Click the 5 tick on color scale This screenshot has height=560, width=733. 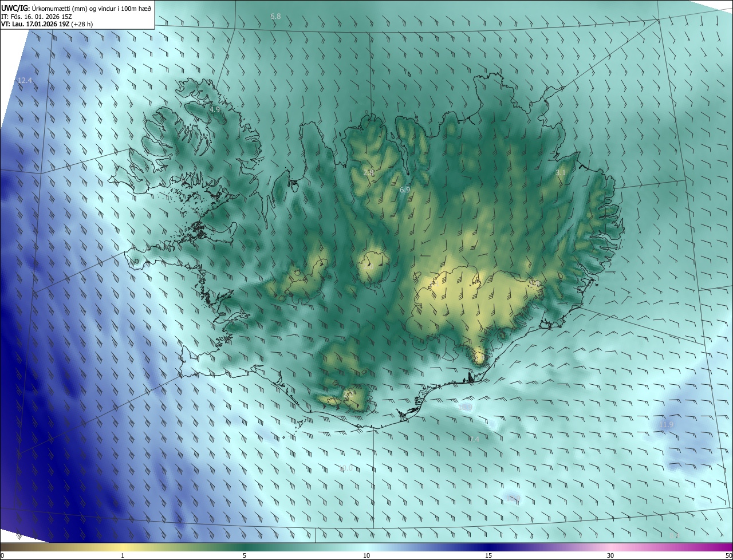coord(245,556)
